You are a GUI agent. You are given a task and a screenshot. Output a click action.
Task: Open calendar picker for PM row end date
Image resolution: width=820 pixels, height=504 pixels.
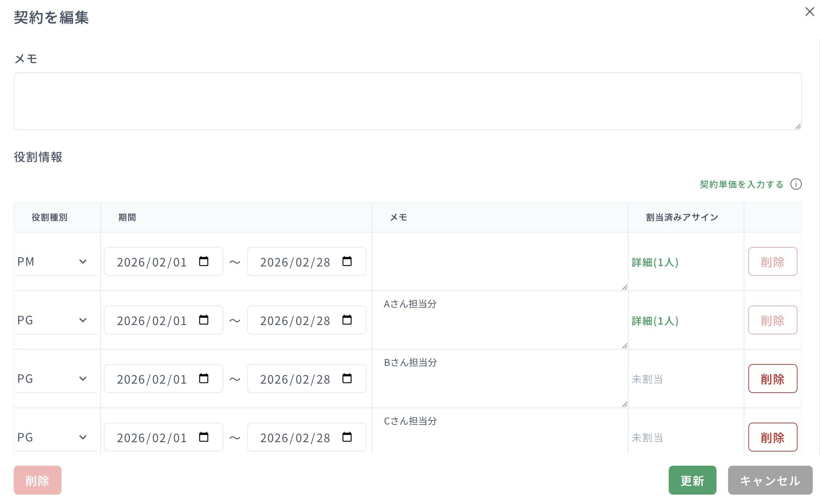click(x=347, y=261)
